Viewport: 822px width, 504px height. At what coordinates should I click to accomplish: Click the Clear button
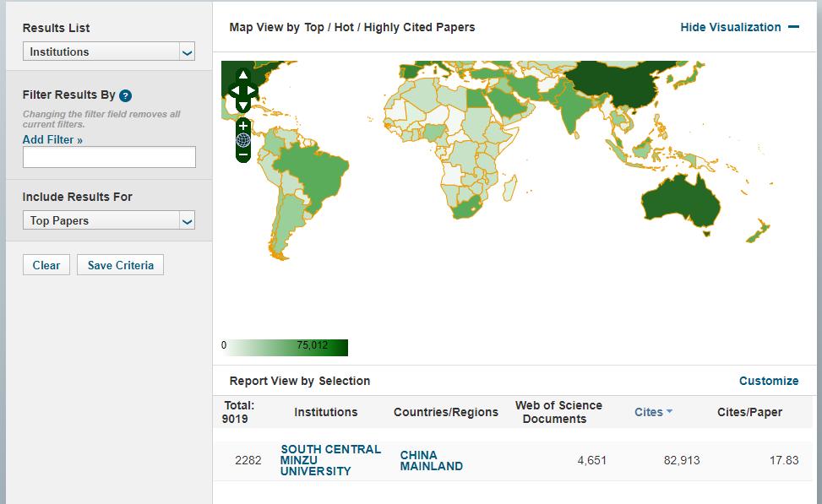point(46,265)
